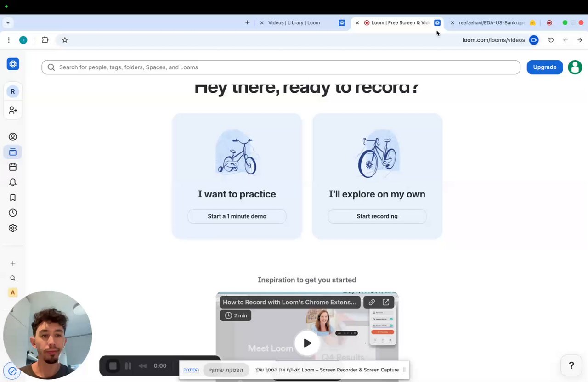This screenshot has height=382, width=588.
Task: Open the Library icon in the sidebar
Action: pyautogui.click(x=13, y=152)
